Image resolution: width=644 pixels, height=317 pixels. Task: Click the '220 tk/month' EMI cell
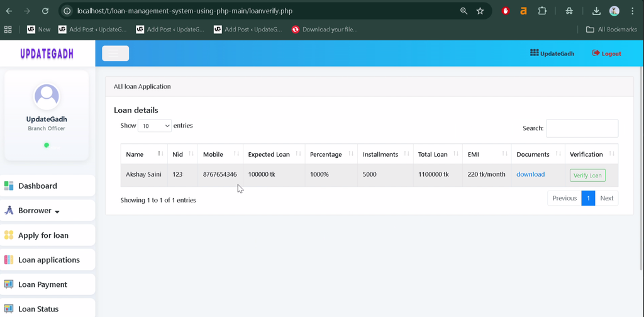click(486, 174)
